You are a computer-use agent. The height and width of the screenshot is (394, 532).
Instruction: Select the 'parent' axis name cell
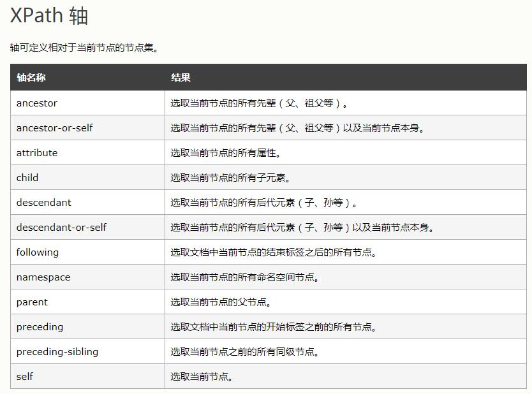pyautogui.click(x=87, y=302)
